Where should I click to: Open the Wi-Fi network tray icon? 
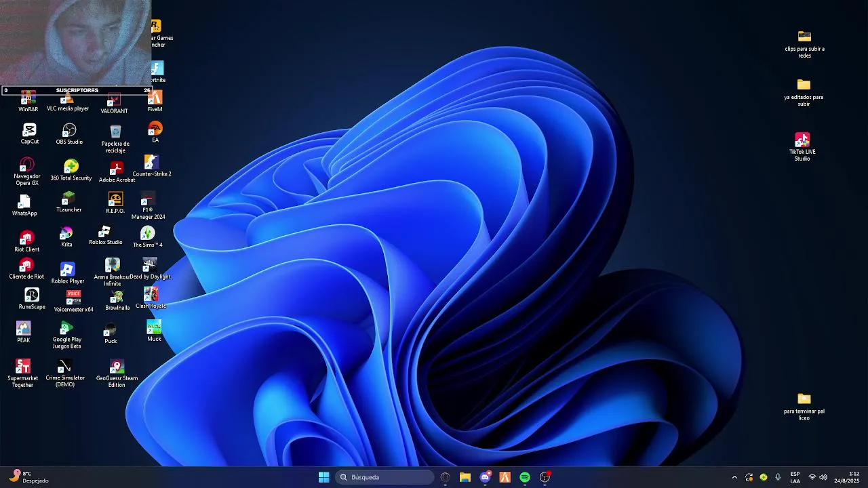click(x=812, y=477)
